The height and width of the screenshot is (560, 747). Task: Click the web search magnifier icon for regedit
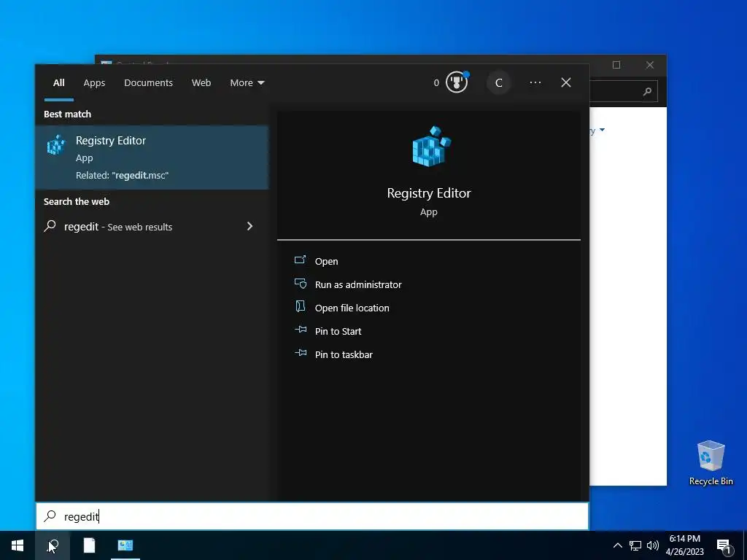pos(50,226)
